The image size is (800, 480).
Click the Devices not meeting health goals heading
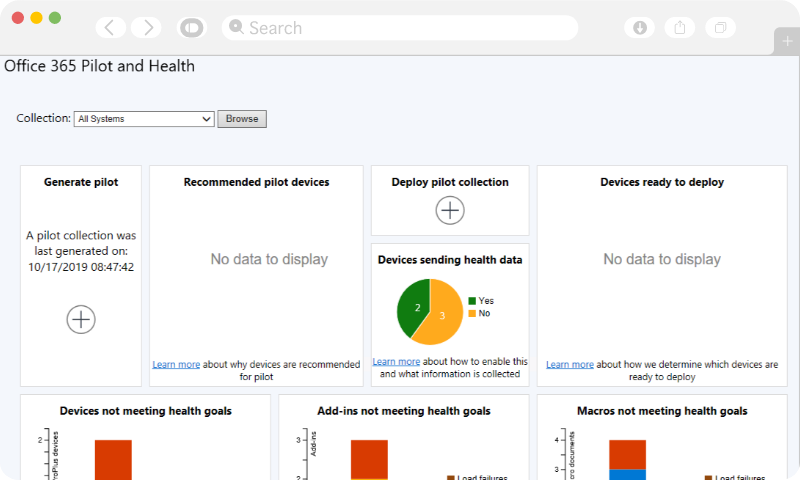click(x=145, y=411)
